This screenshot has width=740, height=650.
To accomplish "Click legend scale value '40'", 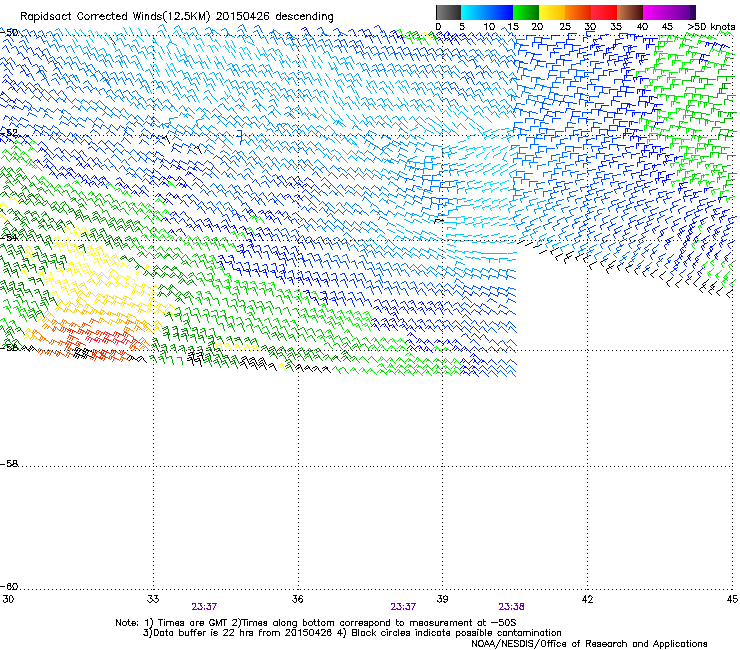I will coord(642,27).
